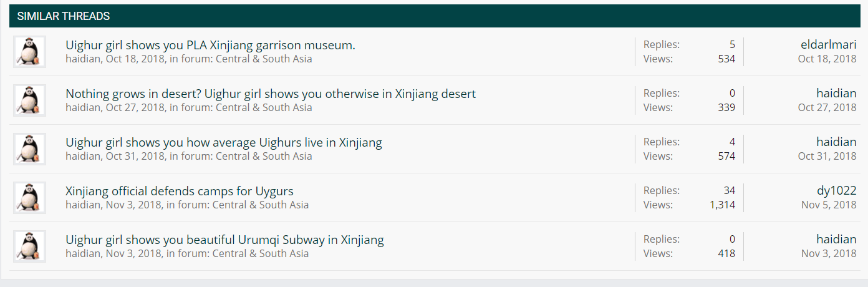Open Central & South Asia forum link under subway thread

point(261,253)
